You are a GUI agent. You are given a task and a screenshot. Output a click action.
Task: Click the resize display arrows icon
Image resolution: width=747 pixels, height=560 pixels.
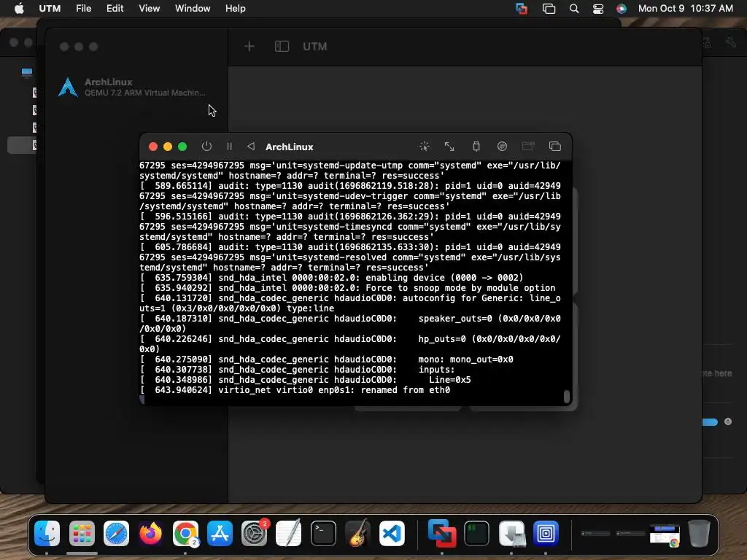click(x=449, y=146)
